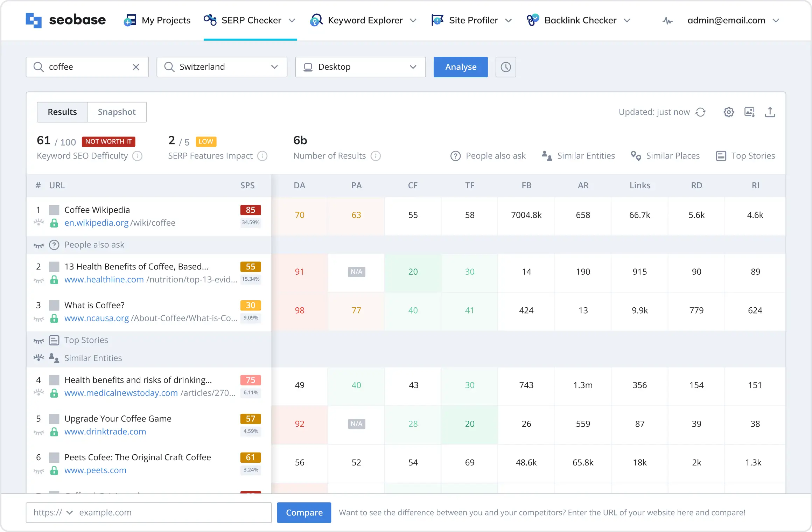Switch to the Results tab

pos(62,112)
